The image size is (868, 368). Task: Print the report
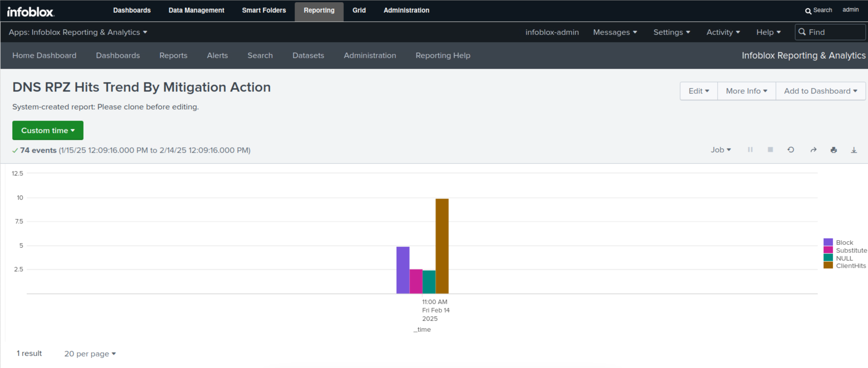tap(834, 150)
